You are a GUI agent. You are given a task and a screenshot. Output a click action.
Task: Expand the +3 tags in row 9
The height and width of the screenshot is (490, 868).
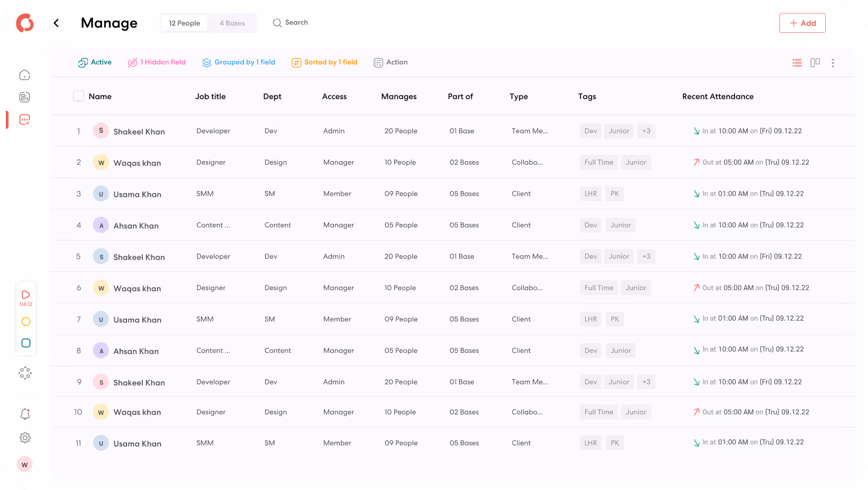[646, 382]
